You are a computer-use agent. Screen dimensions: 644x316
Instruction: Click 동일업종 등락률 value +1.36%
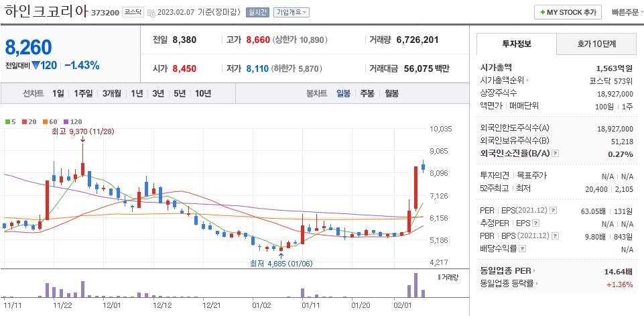point(619,284)
